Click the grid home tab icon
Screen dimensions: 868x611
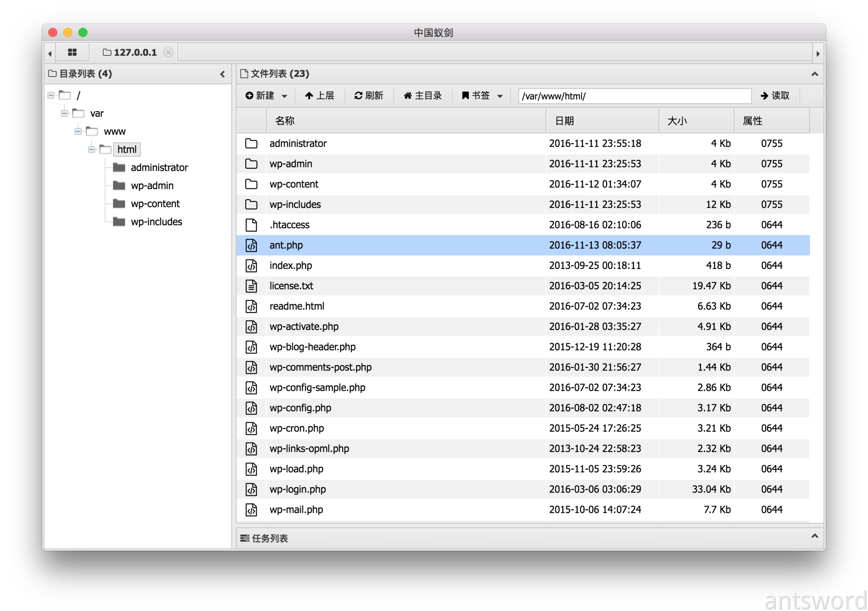(72, 52)
